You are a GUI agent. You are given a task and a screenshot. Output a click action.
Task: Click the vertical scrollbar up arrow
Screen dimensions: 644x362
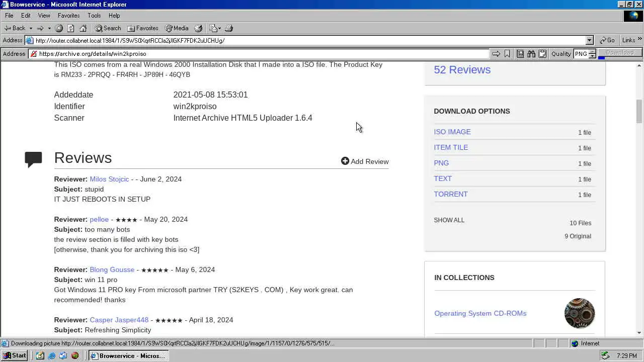[x=639, y=66]
